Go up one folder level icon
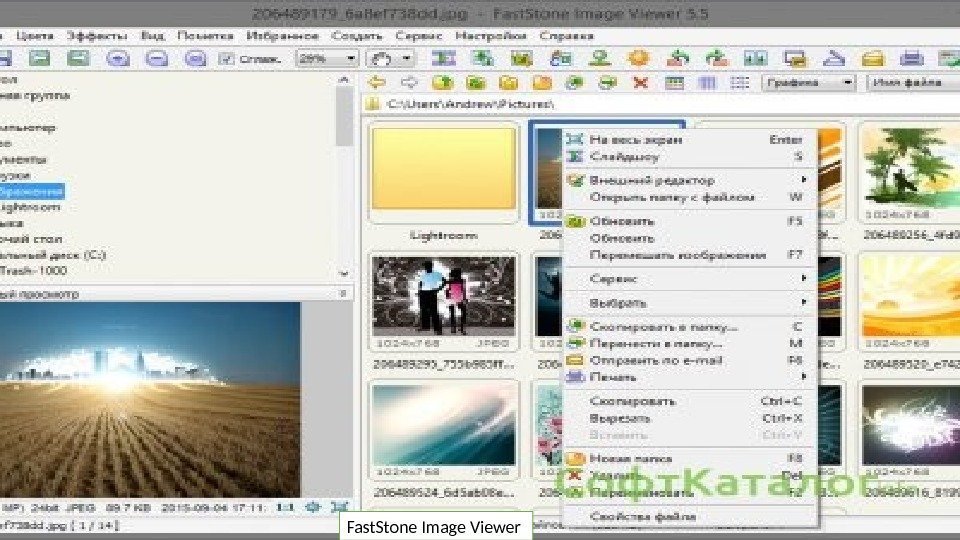Screen dimensions: 960x540 click(443, 82)
